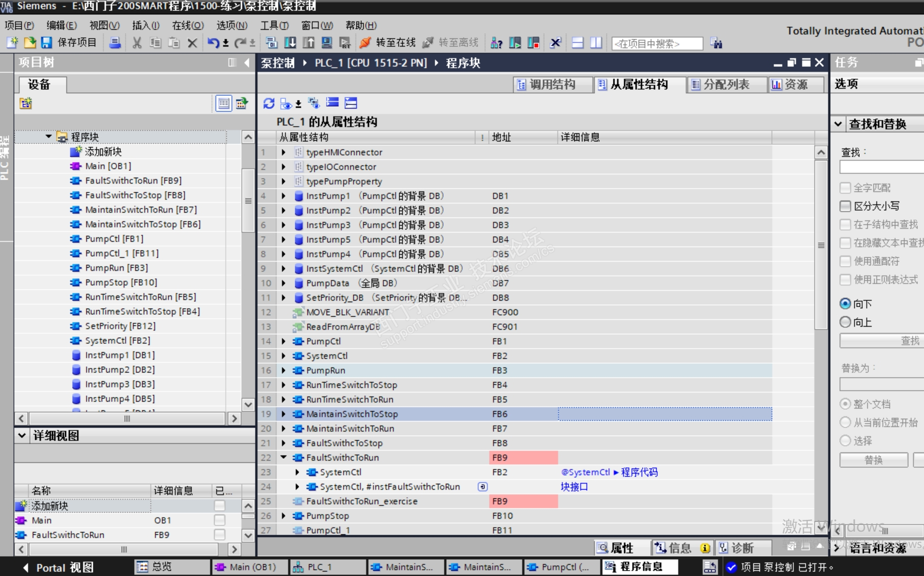Click the cross-reference icon in the toolbar
Screen dimensions: 924x576
(555, 43)
